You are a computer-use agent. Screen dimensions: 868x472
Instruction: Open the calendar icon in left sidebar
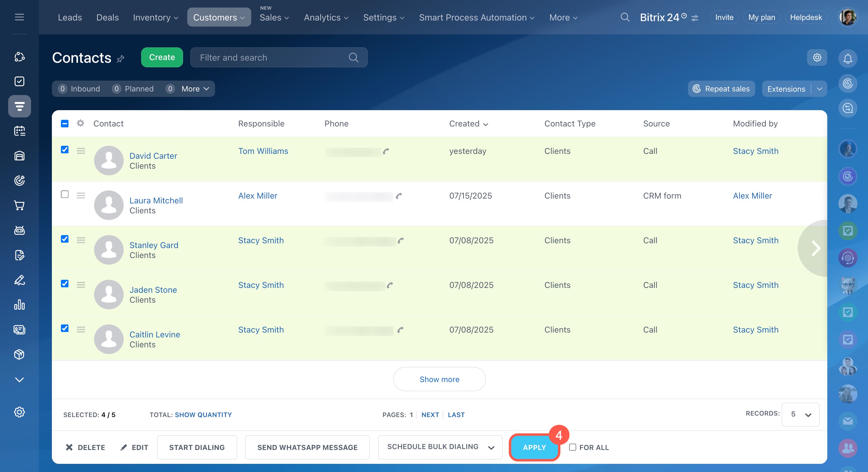point(19,131)
